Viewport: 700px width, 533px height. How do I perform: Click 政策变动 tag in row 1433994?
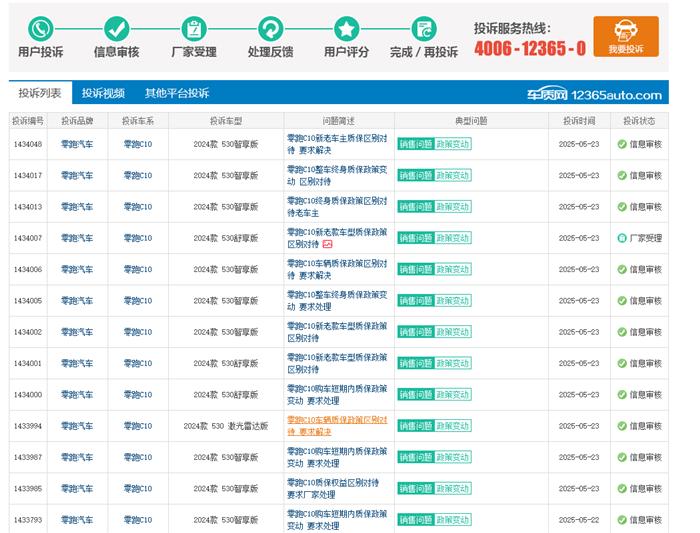coord(453,426)
